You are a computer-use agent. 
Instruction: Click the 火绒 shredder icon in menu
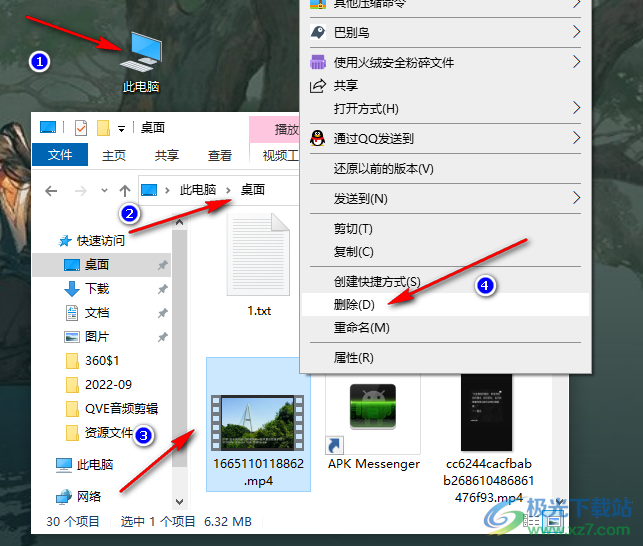click(x=317, y=62)
